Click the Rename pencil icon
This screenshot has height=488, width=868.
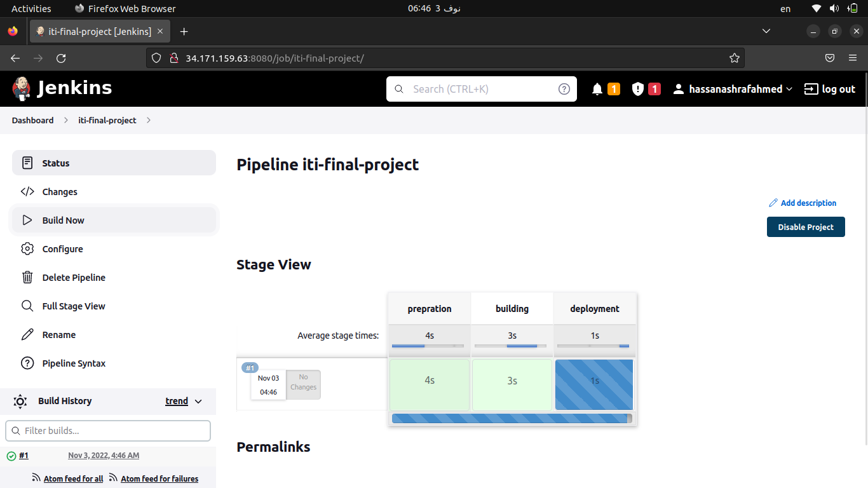pos(27,334)
